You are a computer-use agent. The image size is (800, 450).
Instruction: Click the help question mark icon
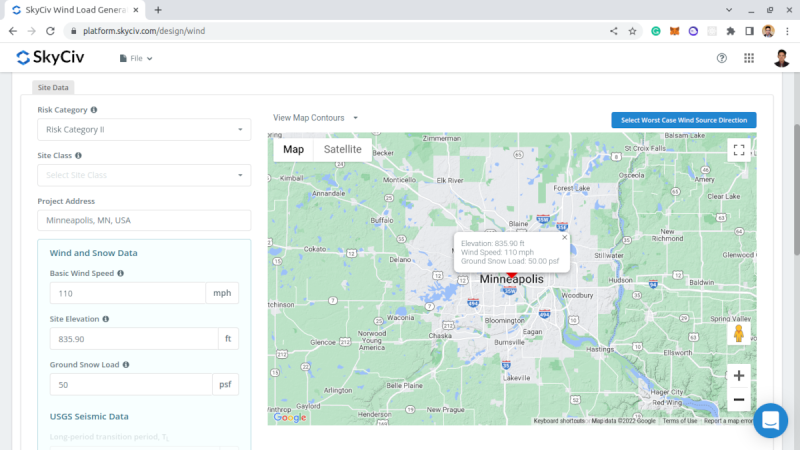722,58
